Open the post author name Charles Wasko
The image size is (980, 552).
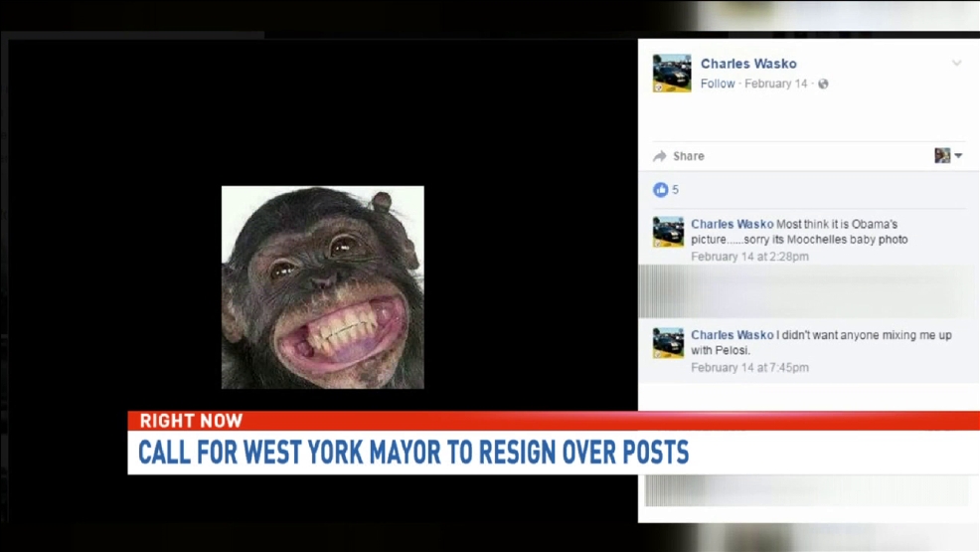[x=748, y=64]
